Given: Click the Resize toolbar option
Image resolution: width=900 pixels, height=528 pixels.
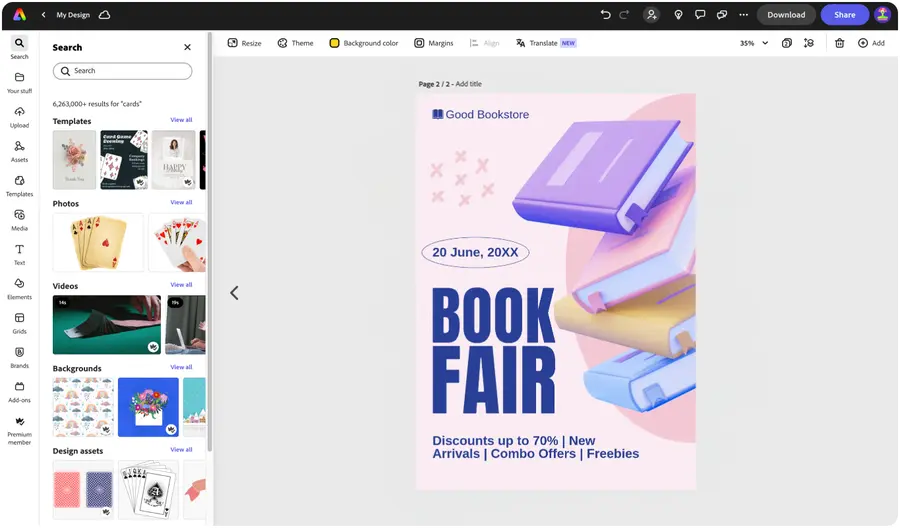Looking at the screenshot, I should [x=245, y=43].
